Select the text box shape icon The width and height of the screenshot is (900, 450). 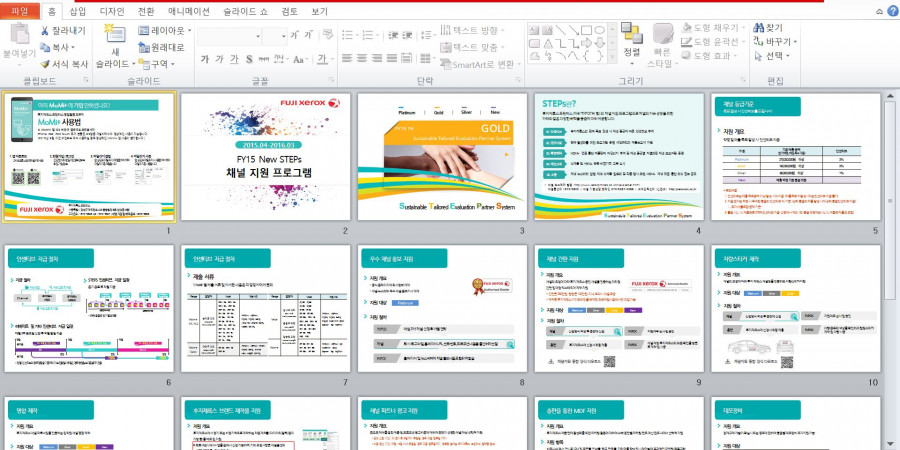[x=534, y=30]
